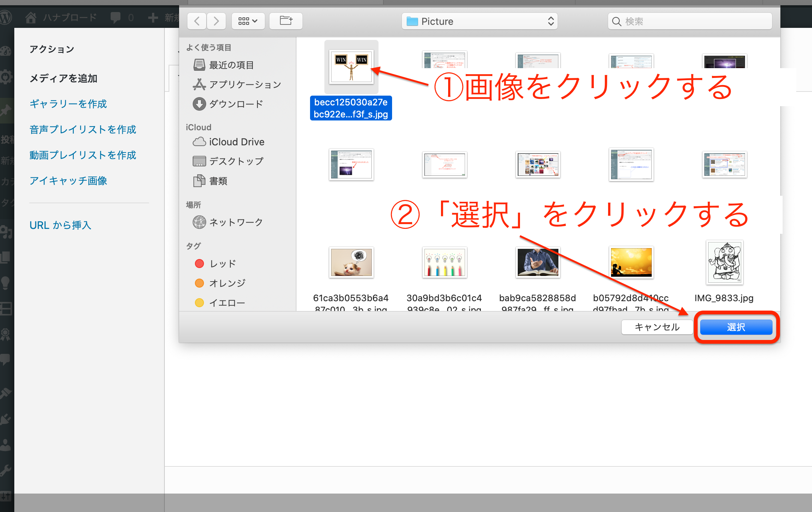Click URL から挿入 menu item
The width and height of the screenshot is (812, 512).
[60, 225]
